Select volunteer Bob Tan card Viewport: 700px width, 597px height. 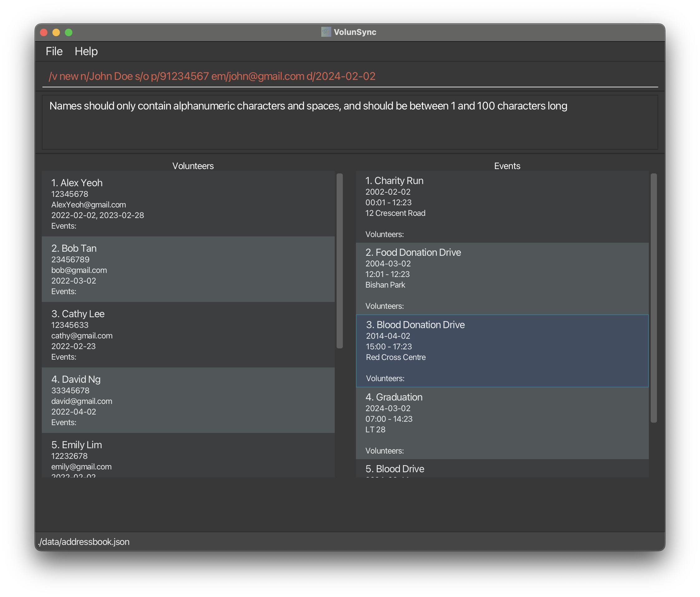click(188, 269)
